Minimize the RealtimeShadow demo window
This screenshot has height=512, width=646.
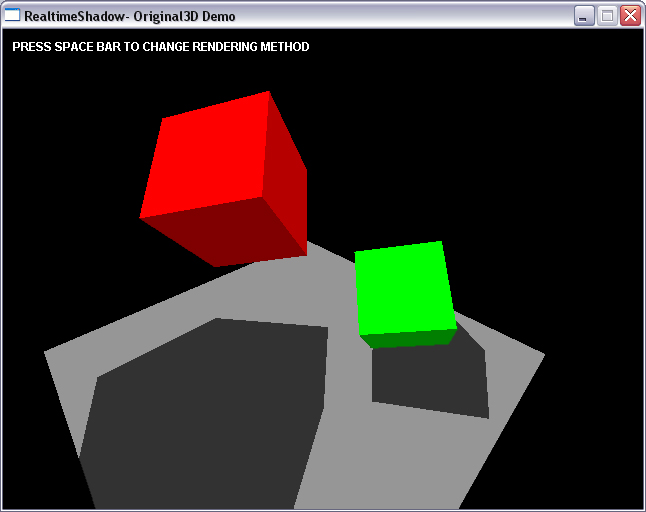(x=584, y=16)
